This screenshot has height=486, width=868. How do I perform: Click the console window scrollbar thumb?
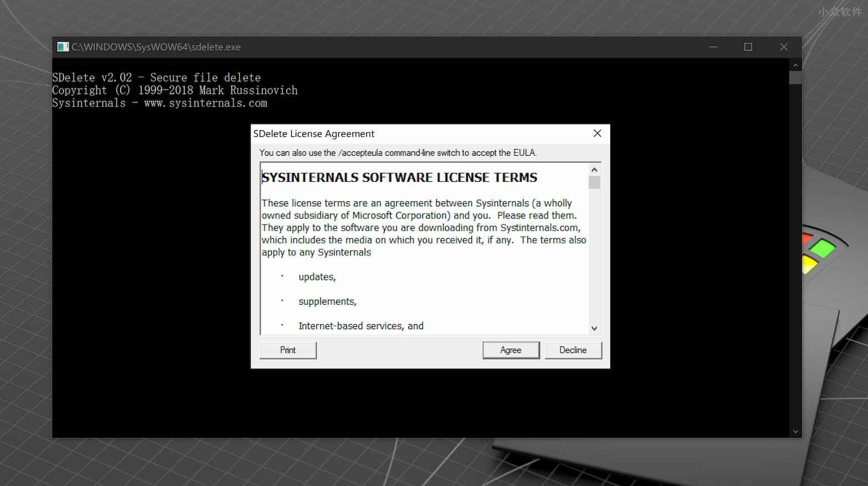795,77
